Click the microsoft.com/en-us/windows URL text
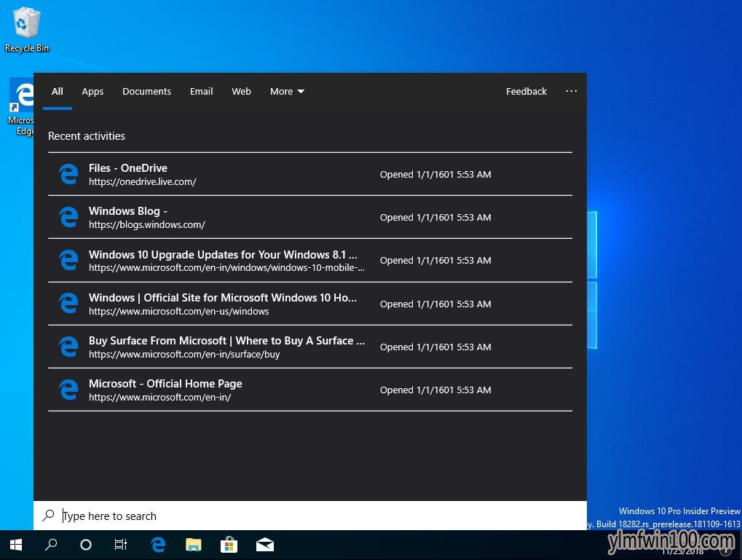Image resolution: width=742 pixels, height=560 pixels. (179, 312)
